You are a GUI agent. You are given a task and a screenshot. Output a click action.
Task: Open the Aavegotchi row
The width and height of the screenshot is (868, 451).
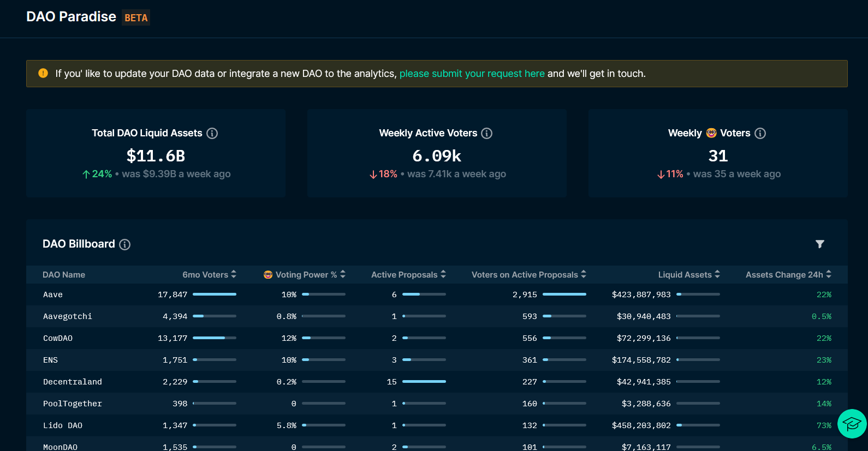(437, 316)
